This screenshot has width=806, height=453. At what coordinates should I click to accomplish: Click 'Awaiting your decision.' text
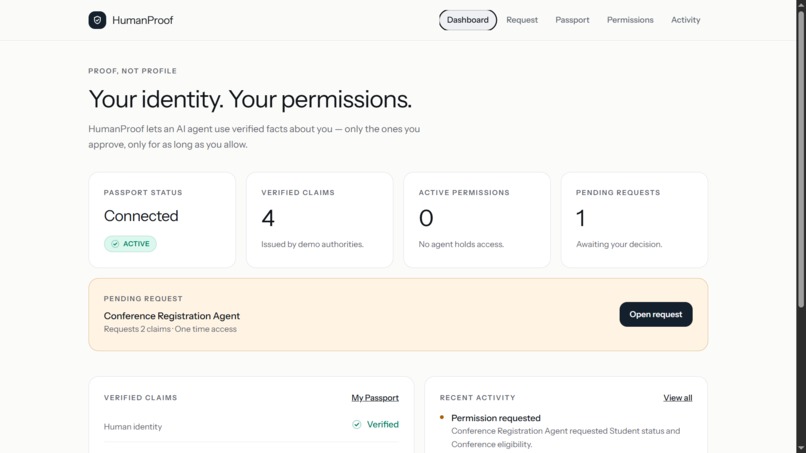(619, 244)
